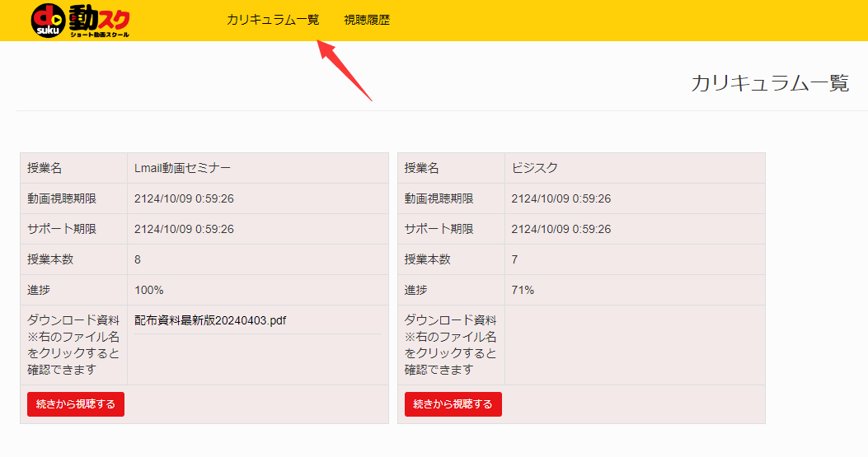868x457 pixels.
Task: Click the 71% progress value
Action: 523,290
